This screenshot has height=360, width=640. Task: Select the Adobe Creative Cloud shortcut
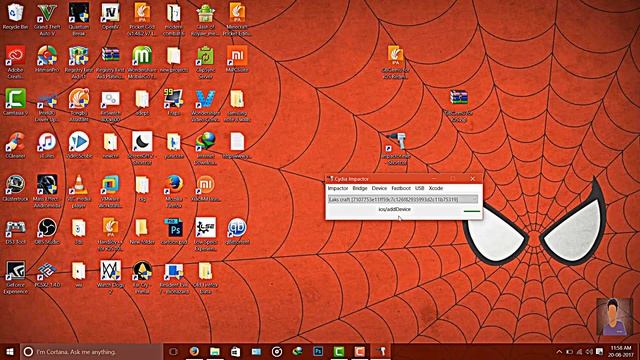tap(16, 62)
